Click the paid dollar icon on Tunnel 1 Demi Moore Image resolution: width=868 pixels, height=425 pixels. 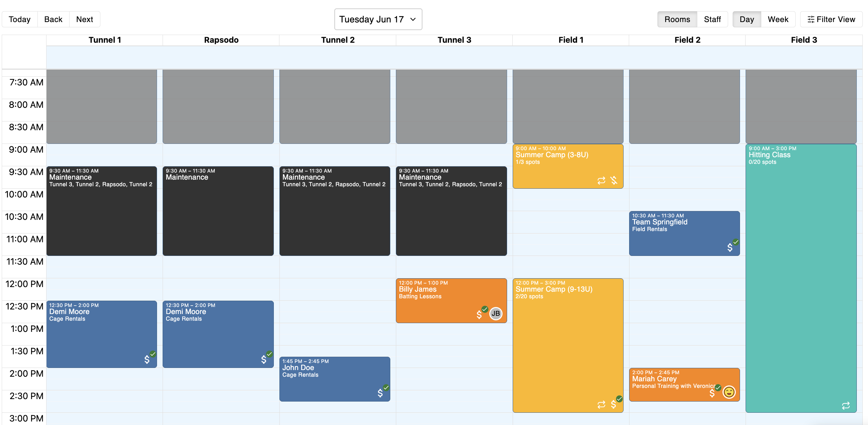[147, 359]
